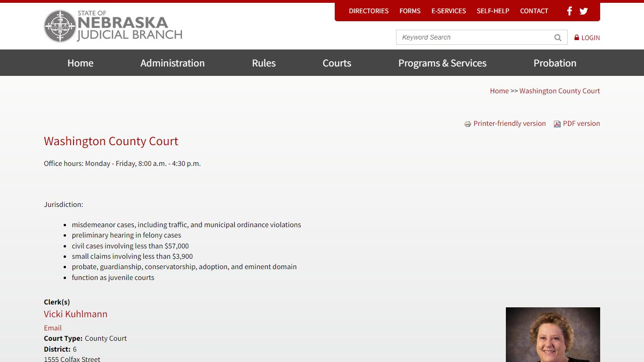This screenshot has height=362, width=644.
Task: Open the PDF version link
Action: pyautogui.click(x=581, y=123)
